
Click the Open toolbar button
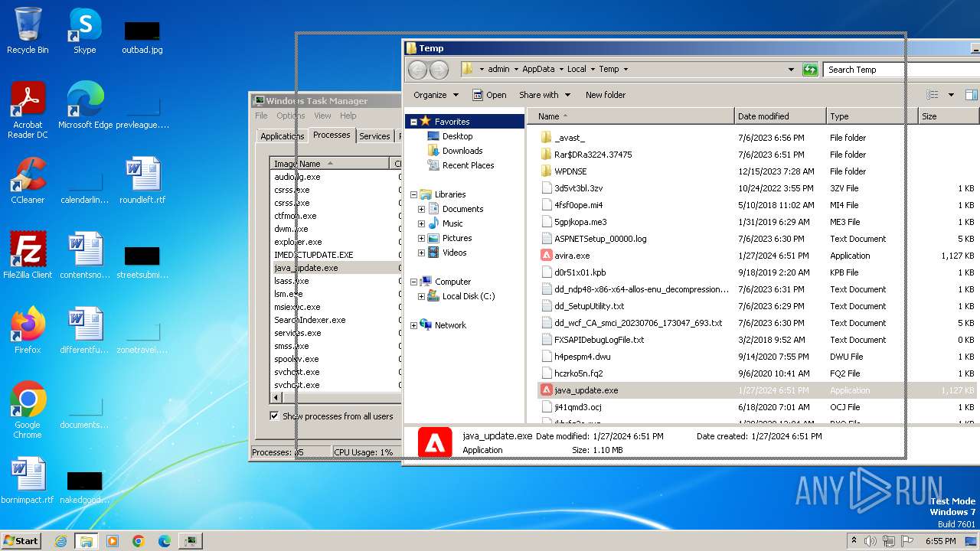(489, 95)
